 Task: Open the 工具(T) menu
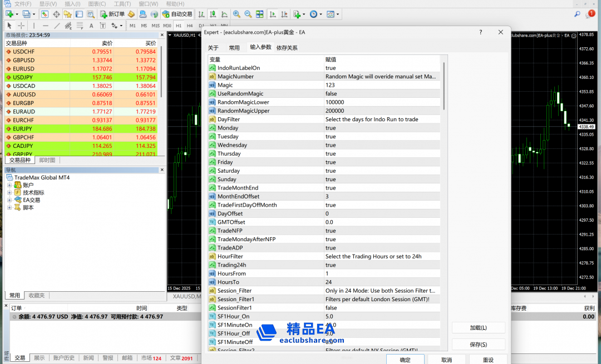[x=122, y=4]
